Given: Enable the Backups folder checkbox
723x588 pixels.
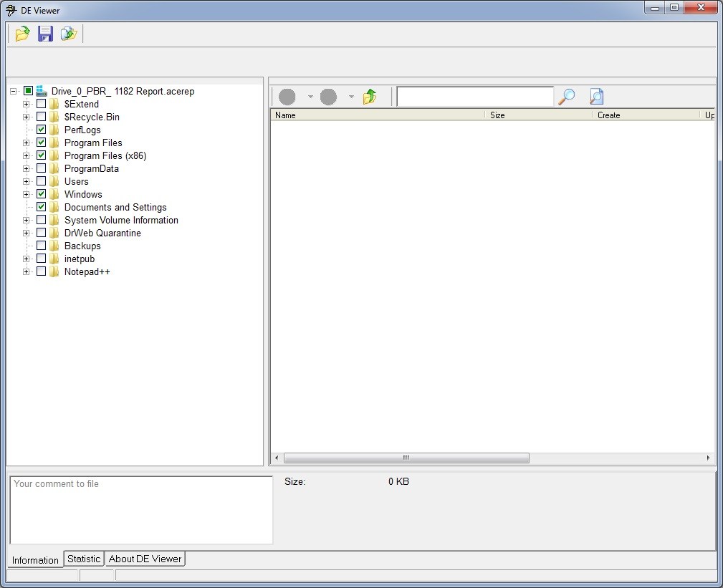Looking at the screenshot, I should 42,246.
